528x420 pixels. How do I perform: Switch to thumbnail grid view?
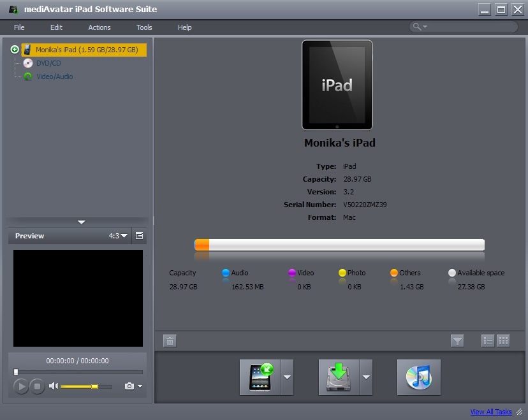503,341
